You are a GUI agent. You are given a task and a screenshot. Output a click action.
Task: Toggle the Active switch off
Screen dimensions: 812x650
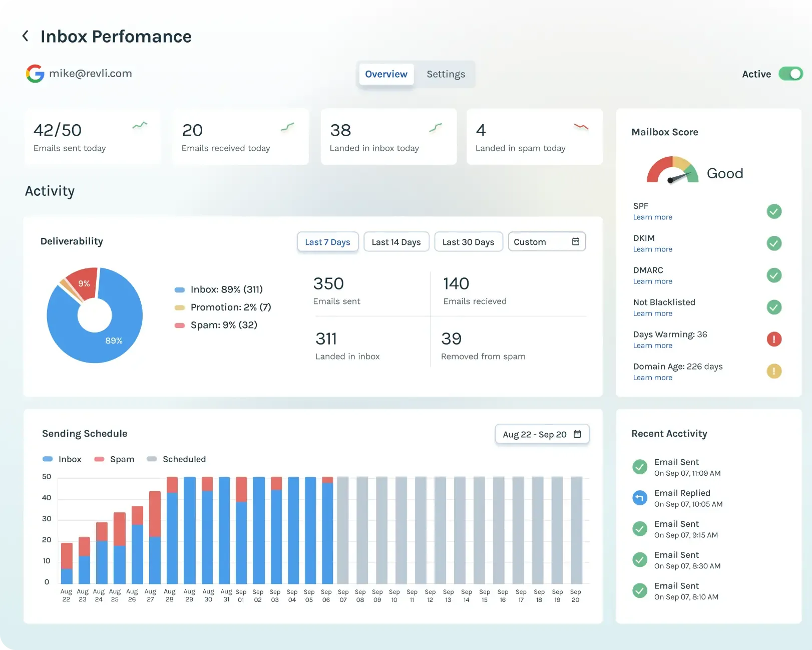[x=790, y=74]
